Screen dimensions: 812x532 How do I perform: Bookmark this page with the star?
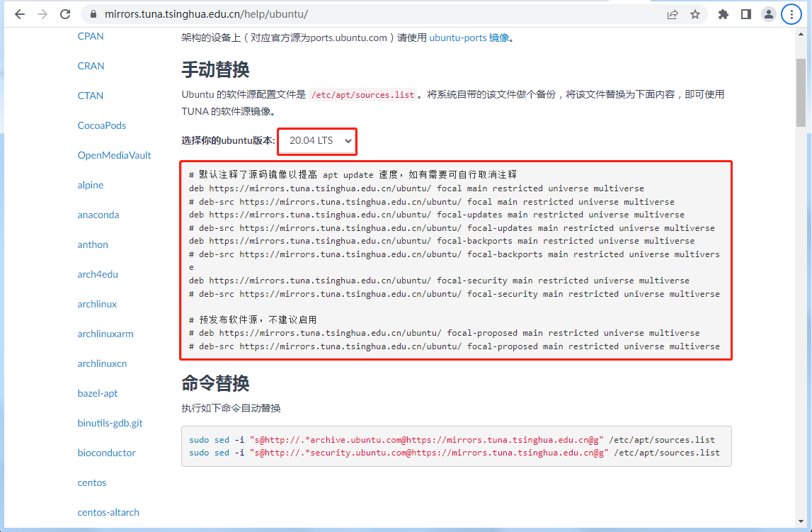coord(695,14)
